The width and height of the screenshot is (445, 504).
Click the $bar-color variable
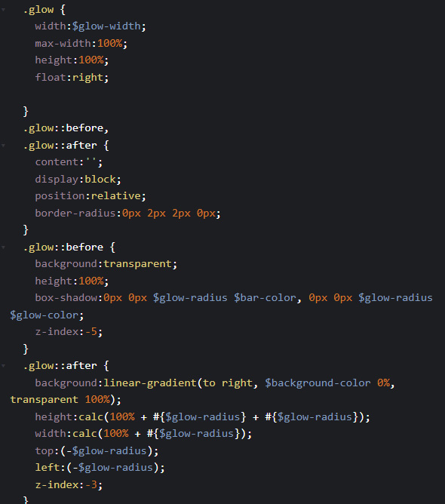coord(265,297)
